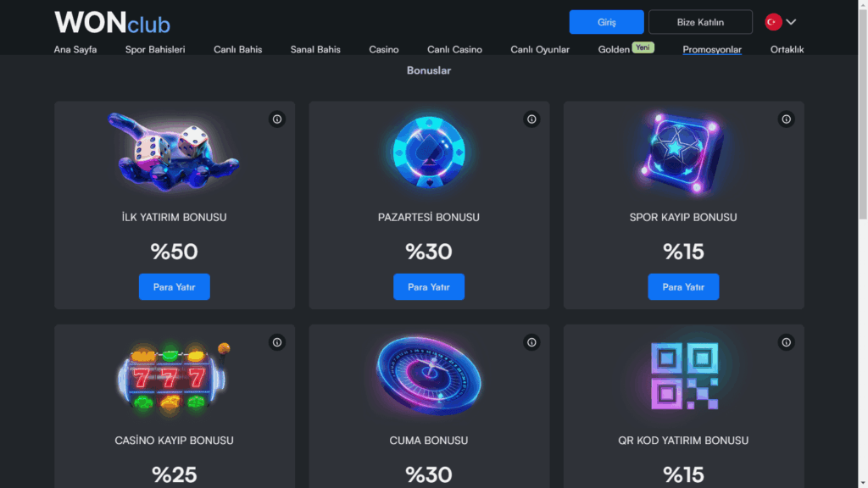This screenshot has width=868, height=488.
Task: Click the Giriş login button
Action: coord(606,22)
